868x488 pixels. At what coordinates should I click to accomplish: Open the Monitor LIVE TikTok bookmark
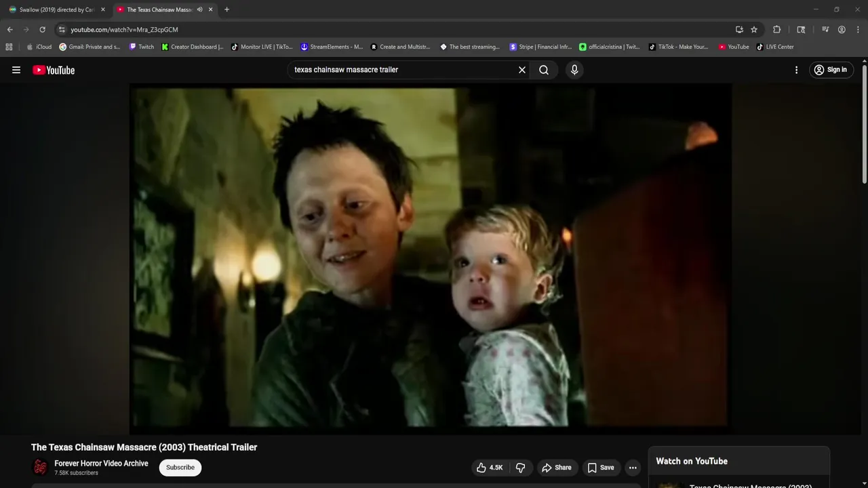click(x=262, y=47)
